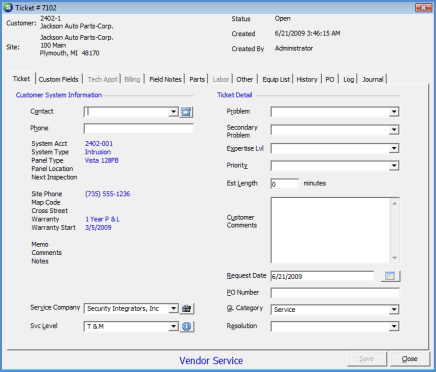Open the GL Category dropdown showing Service
436x372 pixels.
coord(394,310)
